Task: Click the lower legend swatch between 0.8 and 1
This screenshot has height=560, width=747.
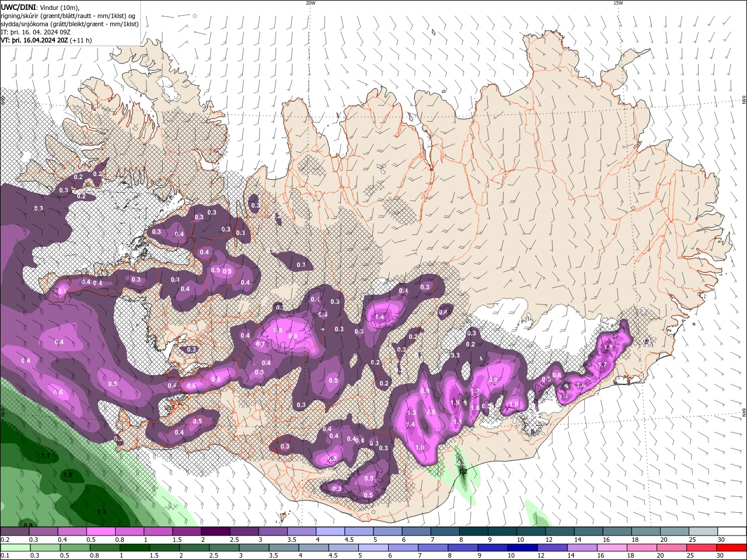Action: (104, 548)
